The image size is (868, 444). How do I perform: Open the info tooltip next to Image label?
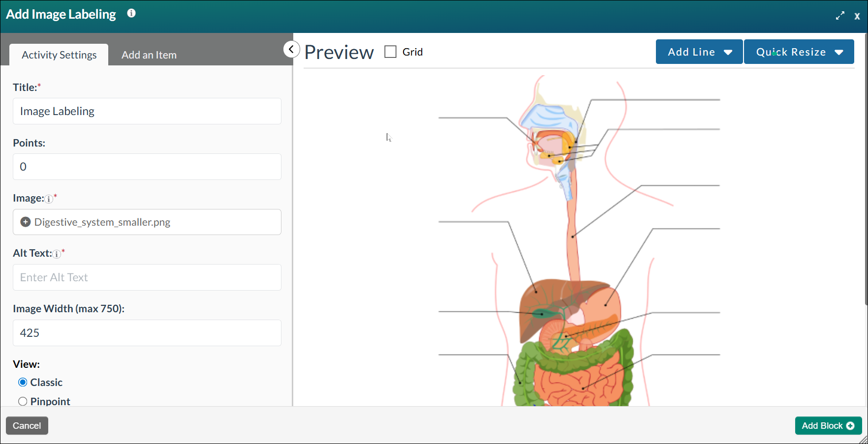[49, 200]
